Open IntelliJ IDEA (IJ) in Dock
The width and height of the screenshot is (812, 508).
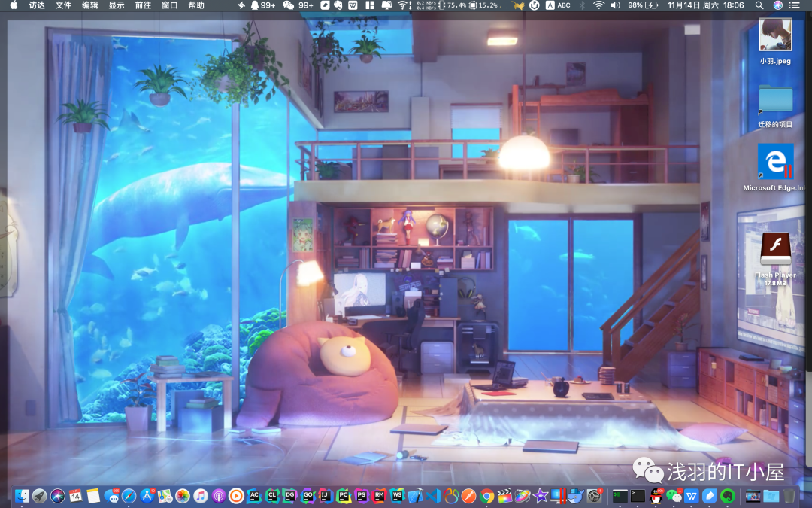tap(326, 496)
